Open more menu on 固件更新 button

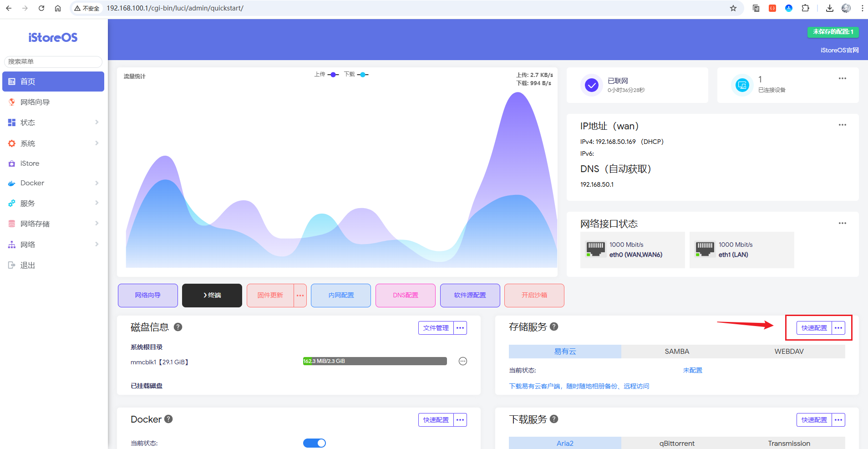[300, 296]
